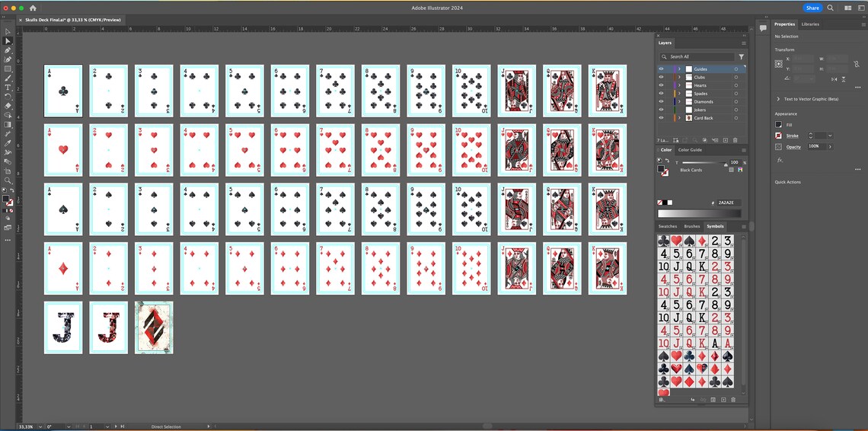Switch to the Swatches tab
868x431 pixels.
click(667, 226)
